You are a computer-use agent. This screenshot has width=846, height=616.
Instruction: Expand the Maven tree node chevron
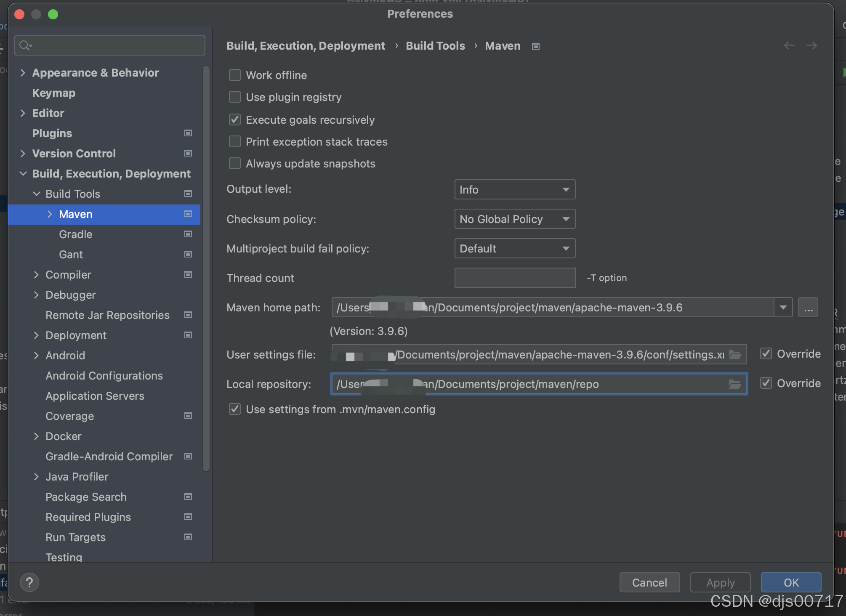(50, 214)
